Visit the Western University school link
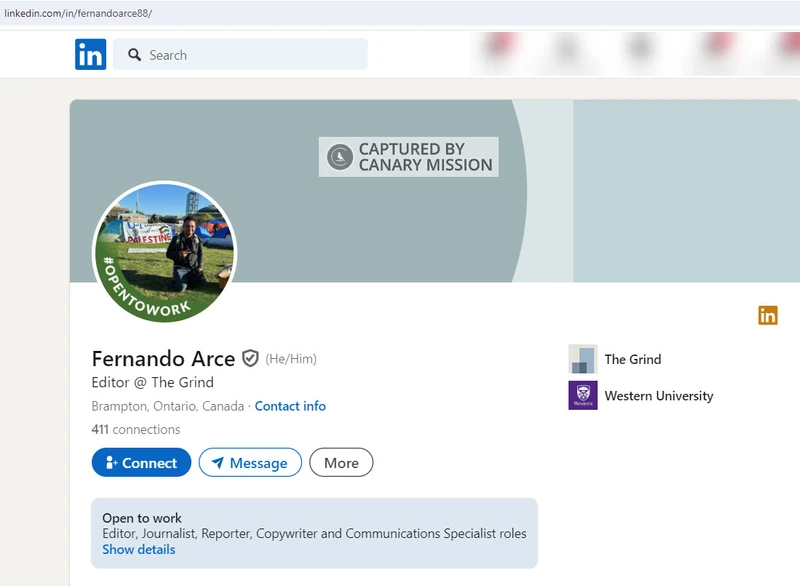 coord(659,396)
